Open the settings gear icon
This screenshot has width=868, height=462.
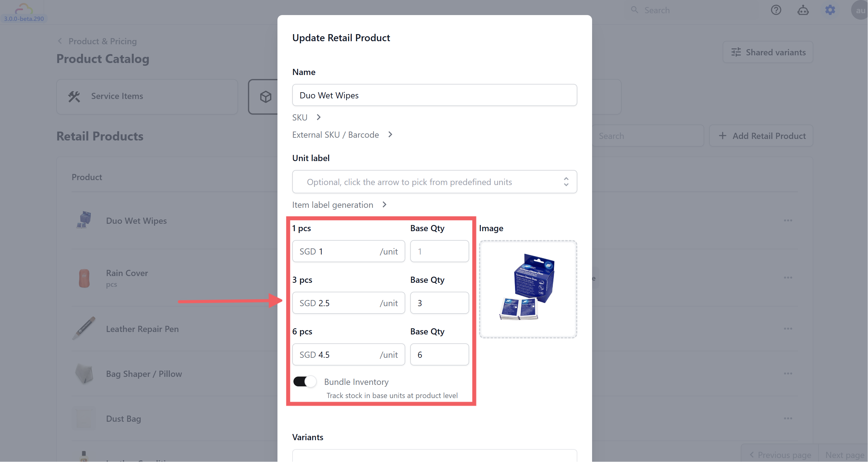pyautogui.click(x=830, y=10)
